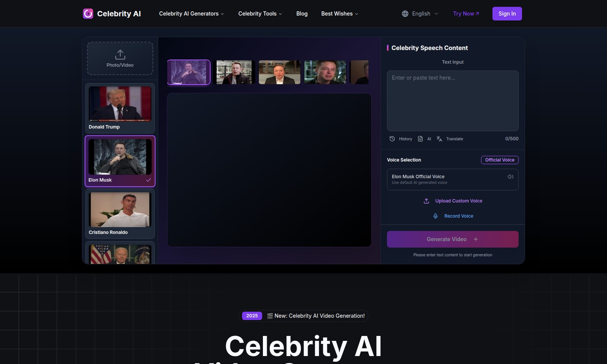Viewport: 607px width, 364px height.
Task: Click the microphone icon beside Record Voice
Action: pos(436,216)
